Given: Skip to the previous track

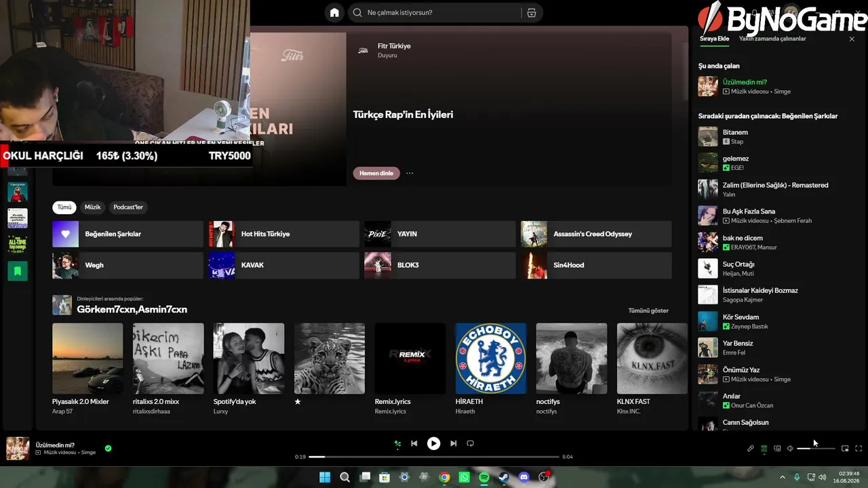Looking at the screenshot, I should pyautogui.click(x=414, y=443).
